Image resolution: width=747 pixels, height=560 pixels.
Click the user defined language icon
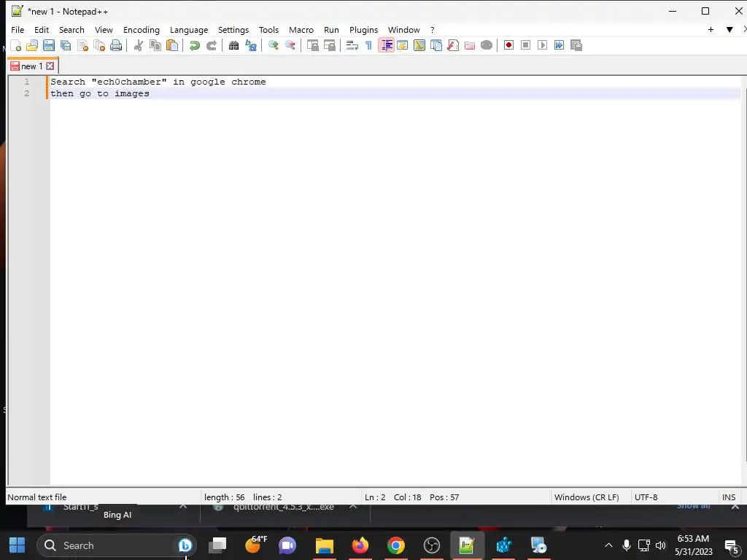tap(403, 45)
